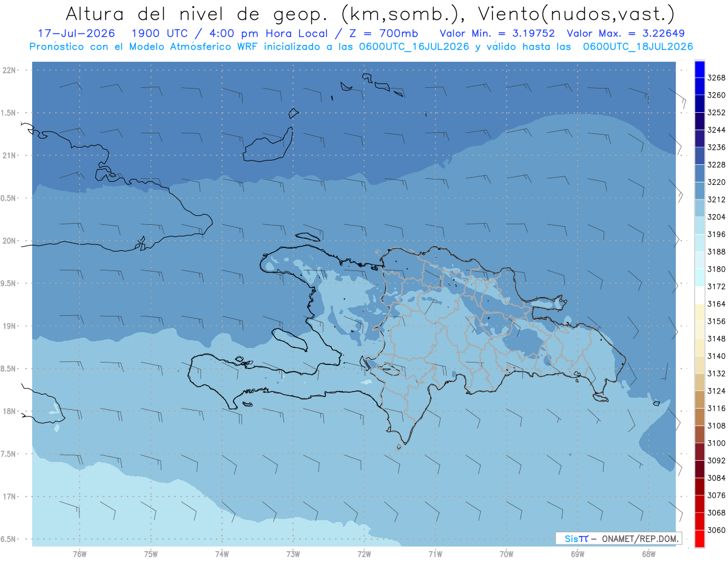Click the '3172' colorbar label
The width and height of the screenshot is (728, 562).
pyautogui.click(x=716, y=286)
